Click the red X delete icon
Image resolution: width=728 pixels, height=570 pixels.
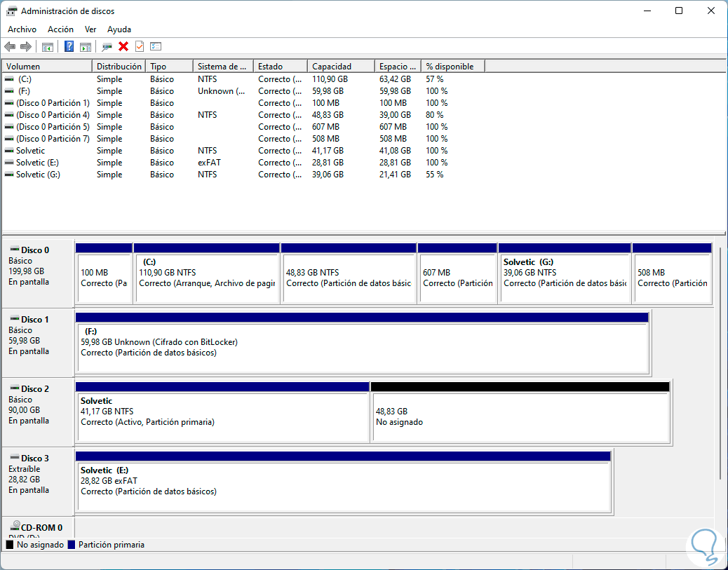click(123, 46)
